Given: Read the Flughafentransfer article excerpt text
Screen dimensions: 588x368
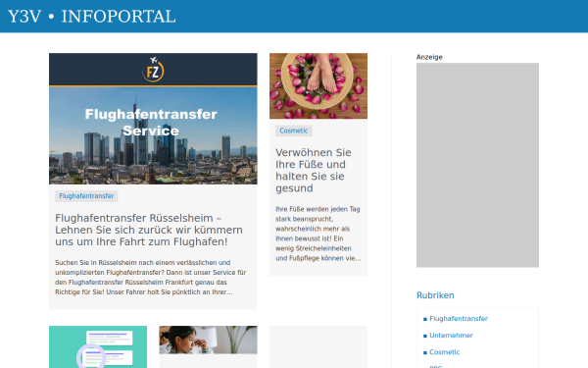Looking at the screenshot, I should click(150, 277).
